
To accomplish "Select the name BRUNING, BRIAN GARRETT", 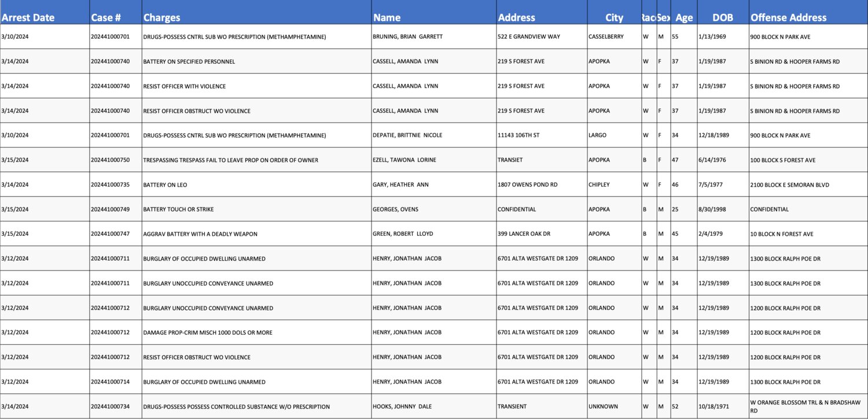I will [x=407, y=36].
